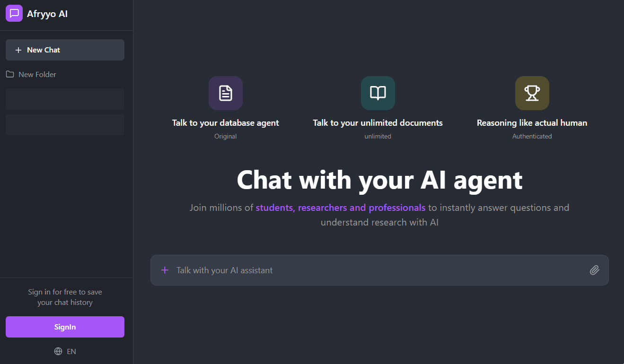Click the Afryyo AI chat logo icon

coord(14,13)
